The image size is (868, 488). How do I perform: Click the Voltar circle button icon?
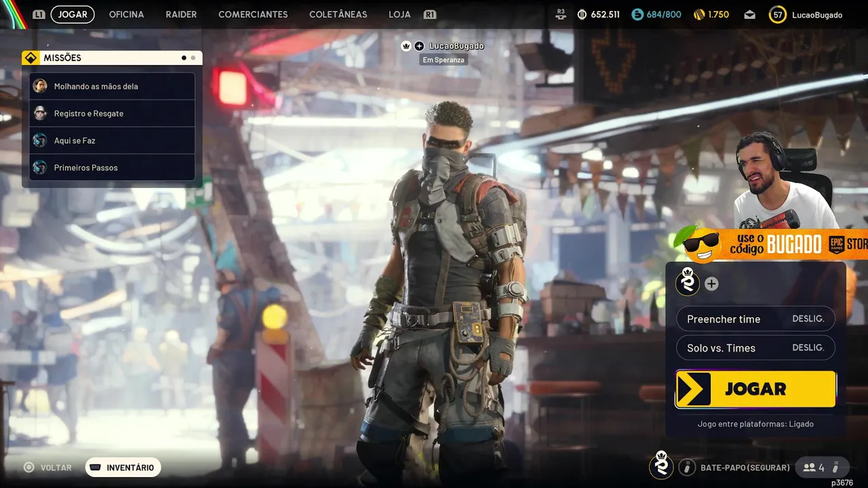(x=28, y=467)
